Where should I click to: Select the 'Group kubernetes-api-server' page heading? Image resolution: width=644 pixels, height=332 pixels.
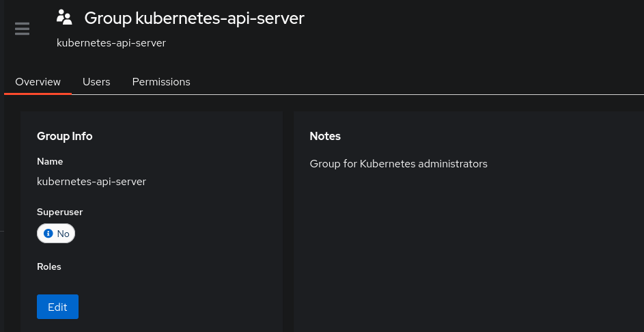[194, 18]
